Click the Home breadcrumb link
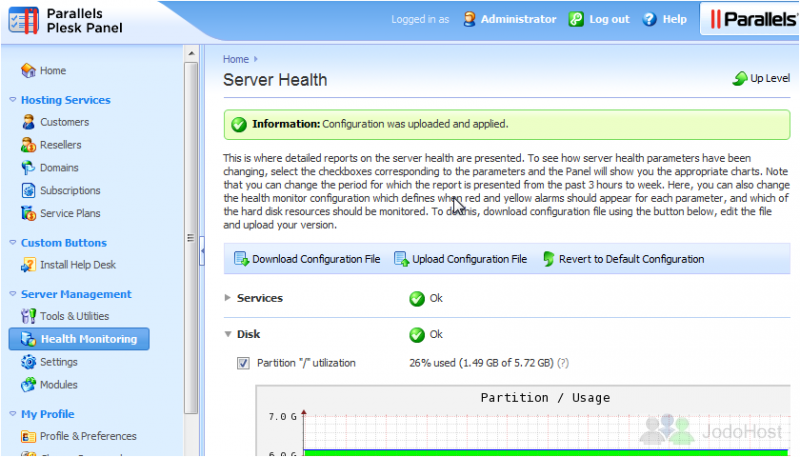This screenshot has width=800, height=457. tap(236, 59)
